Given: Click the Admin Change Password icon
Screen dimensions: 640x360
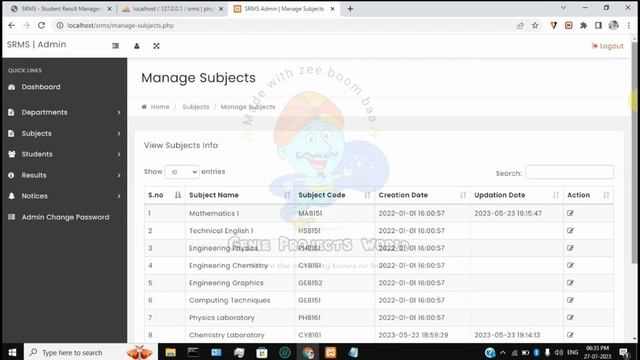Looking at the screenshot, I should (x=11, y=217).
